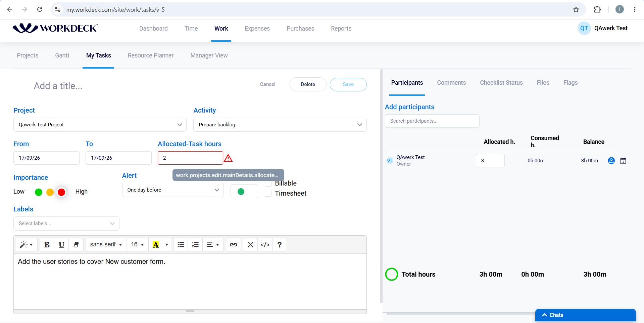This screenshot has height=323, width=644.
Task: Open the Chrome profile avatar T
Action: 620,9
